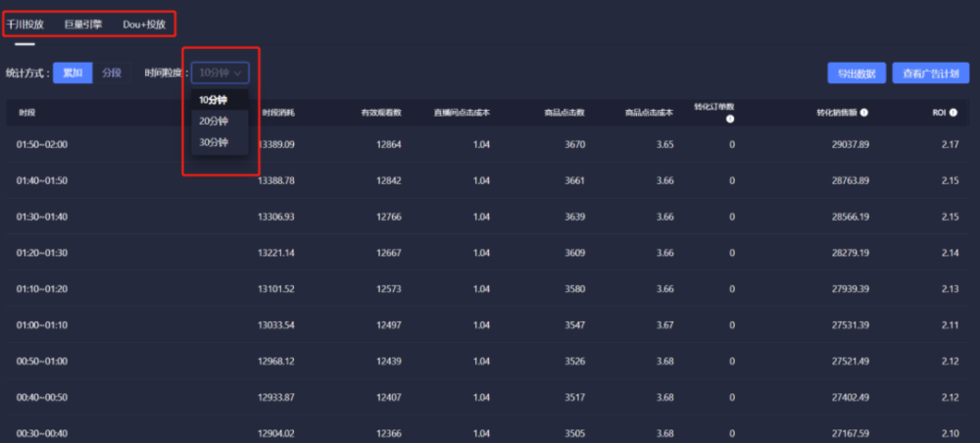This screenshot has height=443, width=980.
Task: Click the 时段 column header
Action: tap(27, 113)
